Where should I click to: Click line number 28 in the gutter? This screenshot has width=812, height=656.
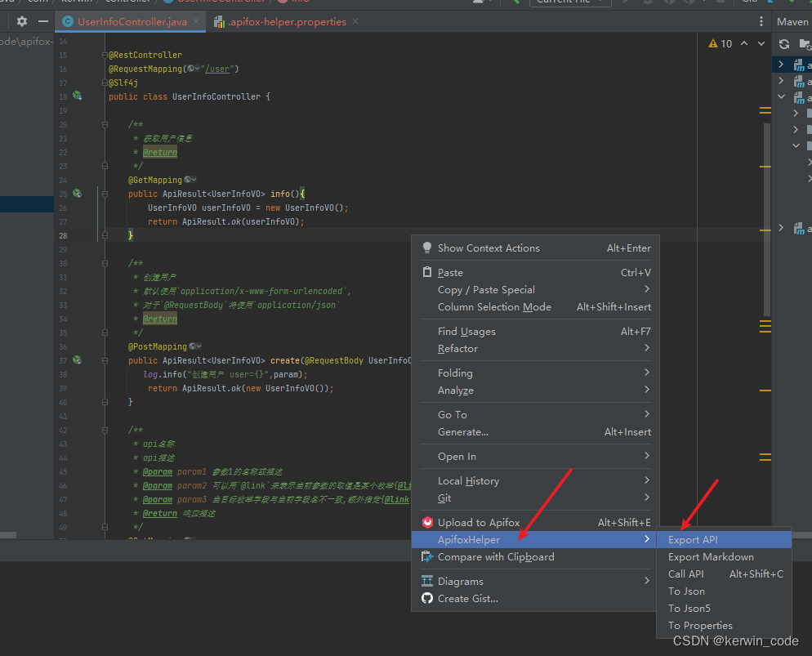(63, 235)
